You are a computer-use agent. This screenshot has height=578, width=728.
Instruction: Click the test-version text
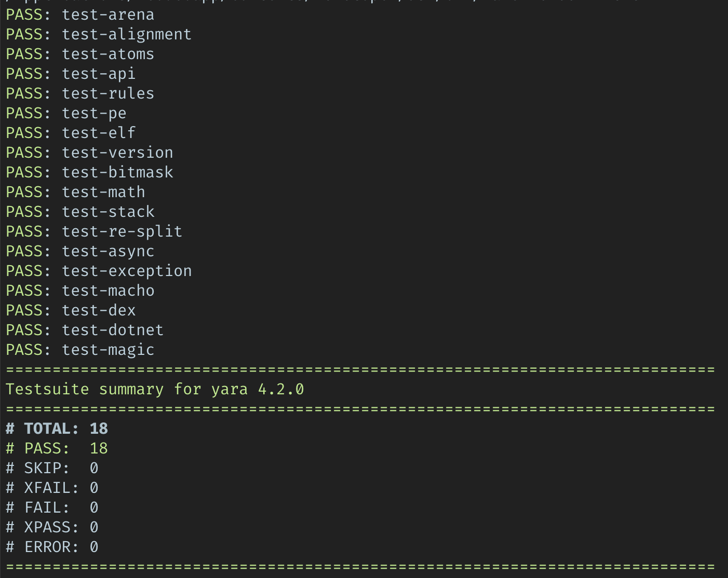[x=117, y=153]
